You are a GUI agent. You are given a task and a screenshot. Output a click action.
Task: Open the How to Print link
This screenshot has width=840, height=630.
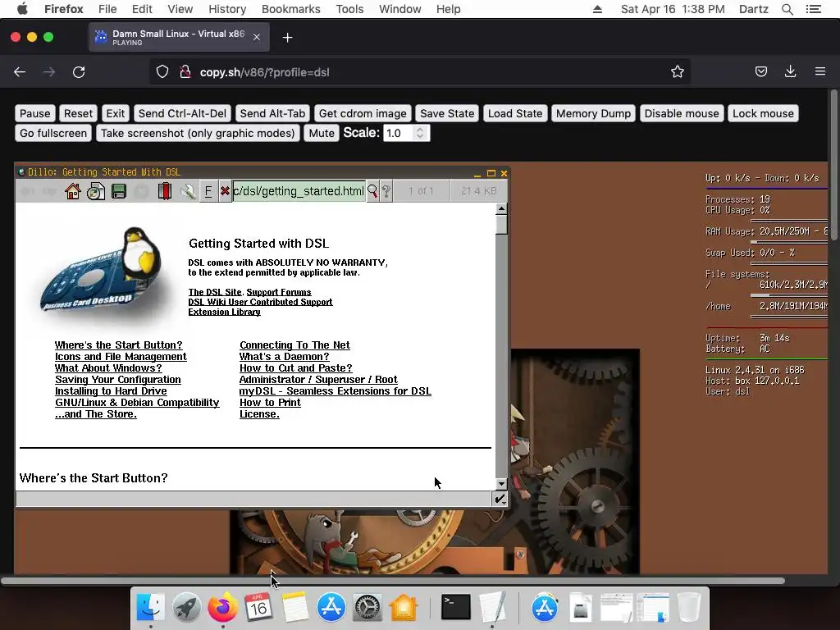270,402
